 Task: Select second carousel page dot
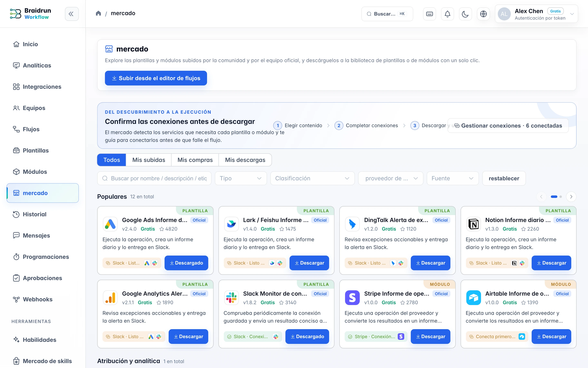pyautogui.click(x=561, y=197)
